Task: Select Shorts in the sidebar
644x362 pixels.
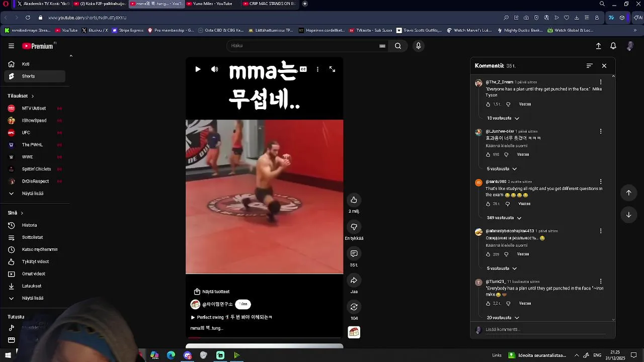Action: (35, 76)
